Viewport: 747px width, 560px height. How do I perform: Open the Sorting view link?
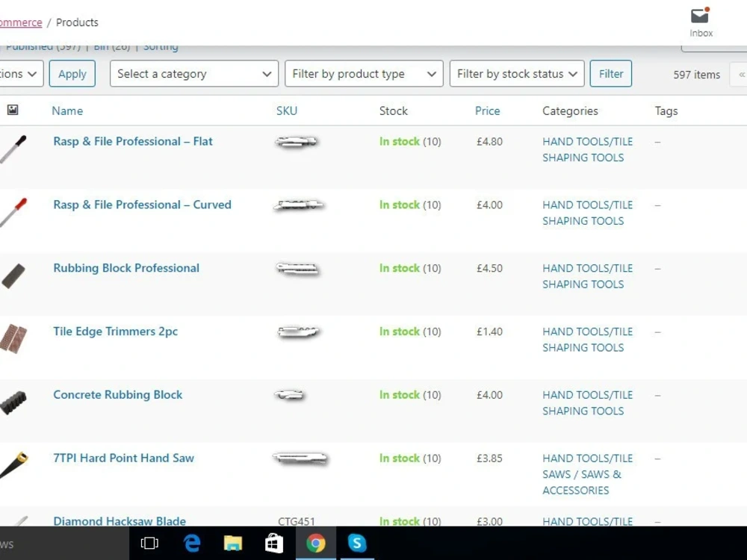coord(161,47)
